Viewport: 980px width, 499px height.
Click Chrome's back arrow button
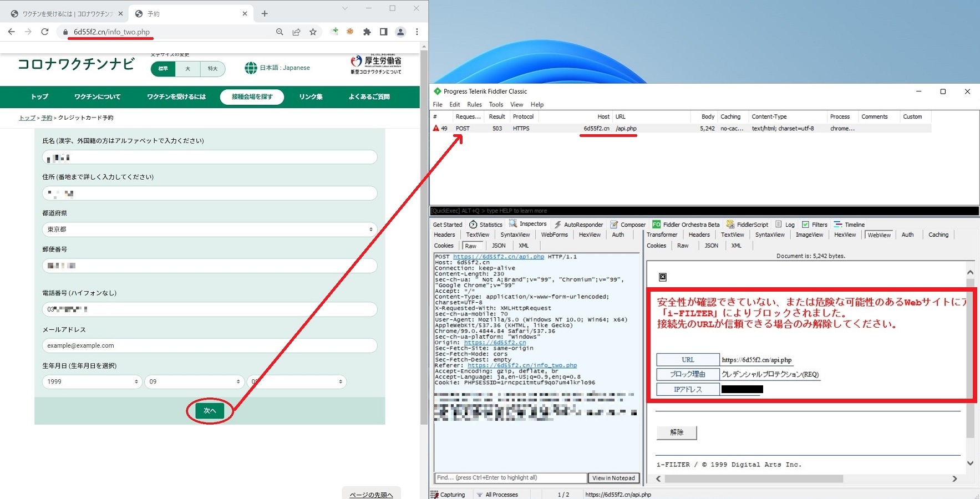tap(12, 32)
